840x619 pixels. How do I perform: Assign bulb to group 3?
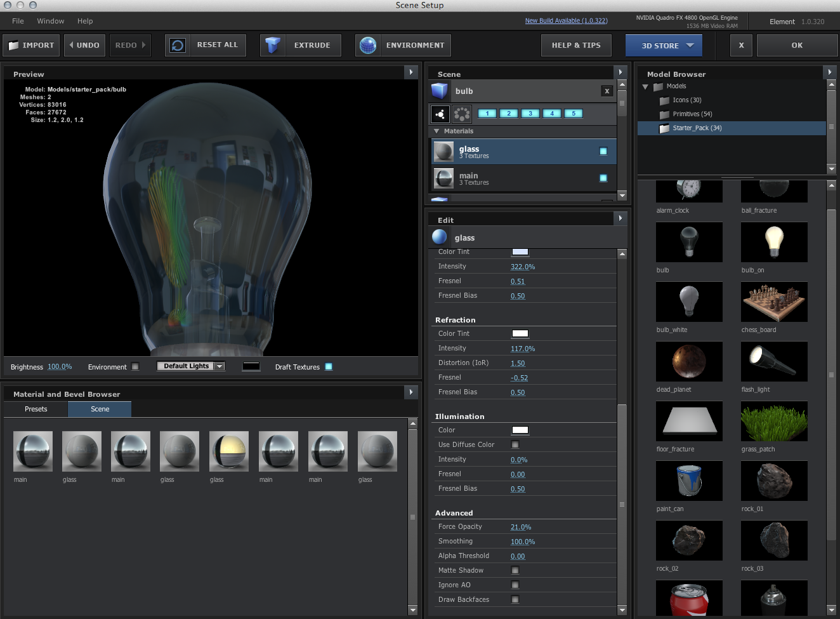pos(530,114)
